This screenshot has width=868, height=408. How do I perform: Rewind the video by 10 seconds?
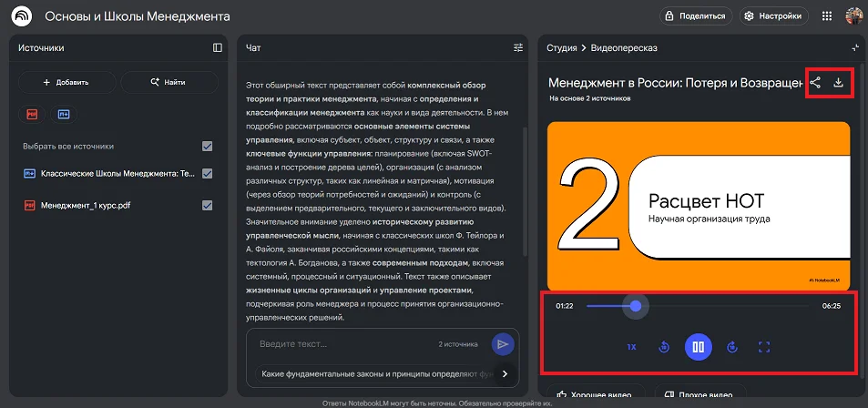(x=664, y=347)
